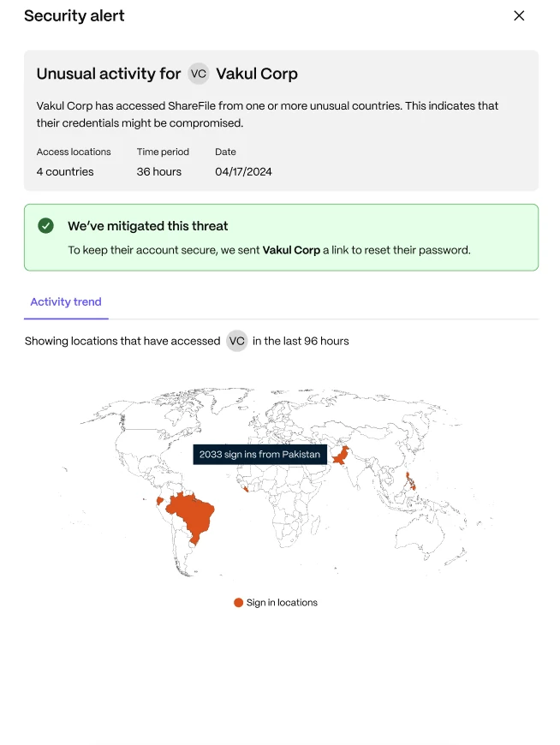Click the orange Sign in locations legend dot
Image resolution: width=560 pixels, height=745 pixels.
tap(238, 602)
